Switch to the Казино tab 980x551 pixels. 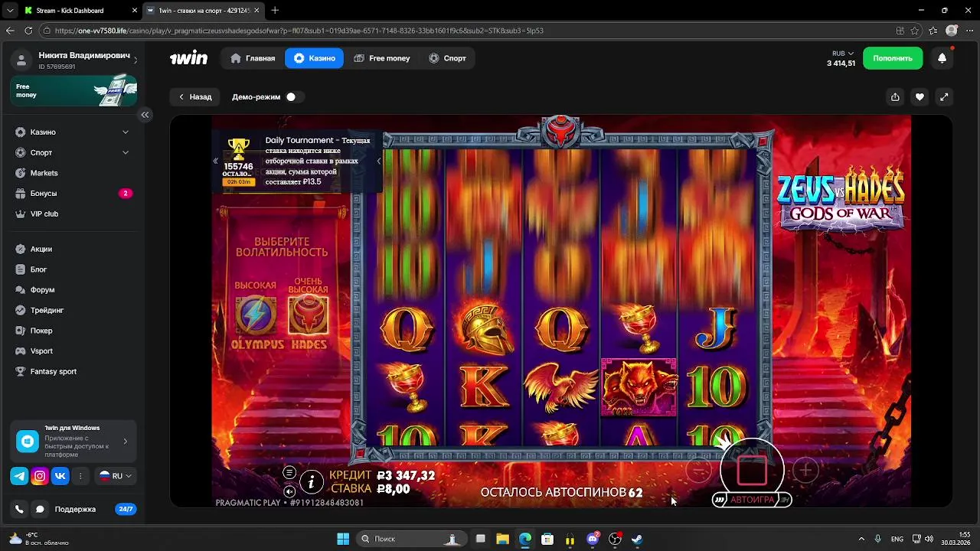pyautogui.click(x=314, y=58)
